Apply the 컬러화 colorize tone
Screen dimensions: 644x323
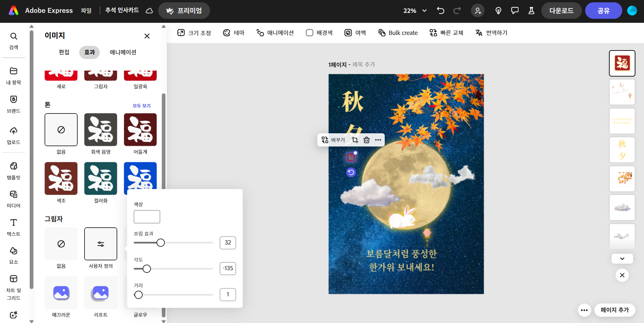click(x=101, y=178)
